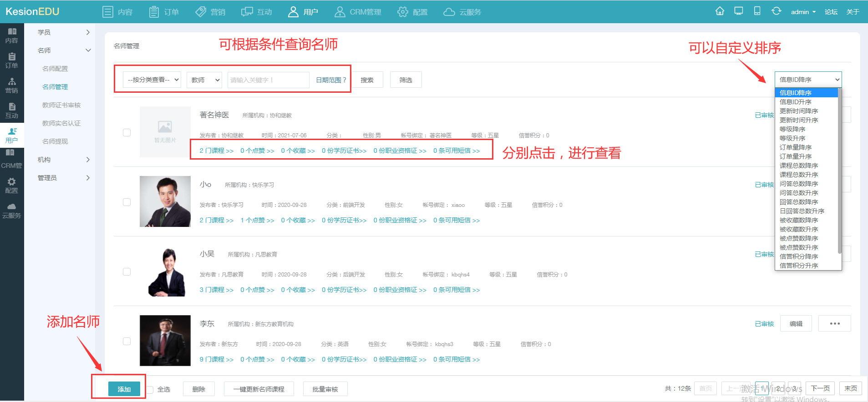
Task: Click the home icon in top bar
Action: point(720,11)
